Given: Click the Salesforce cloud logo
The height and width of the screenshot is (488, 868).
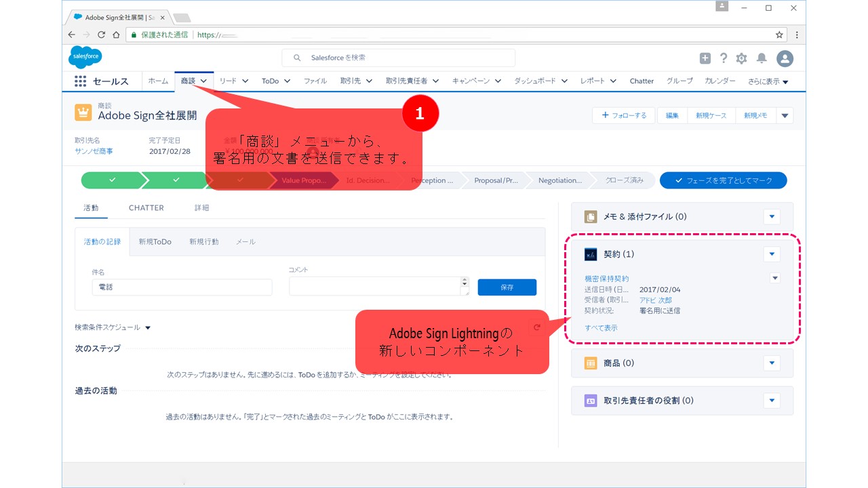Looking at the screenshot, I should coord(85,58).
